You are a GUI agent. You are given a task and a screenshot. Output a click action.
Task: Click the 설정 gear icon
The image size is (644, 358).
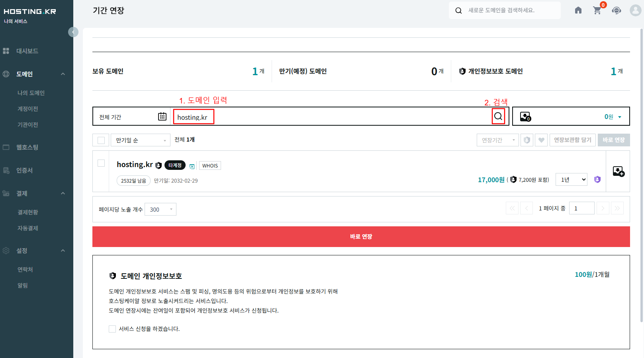click(6, 251)
